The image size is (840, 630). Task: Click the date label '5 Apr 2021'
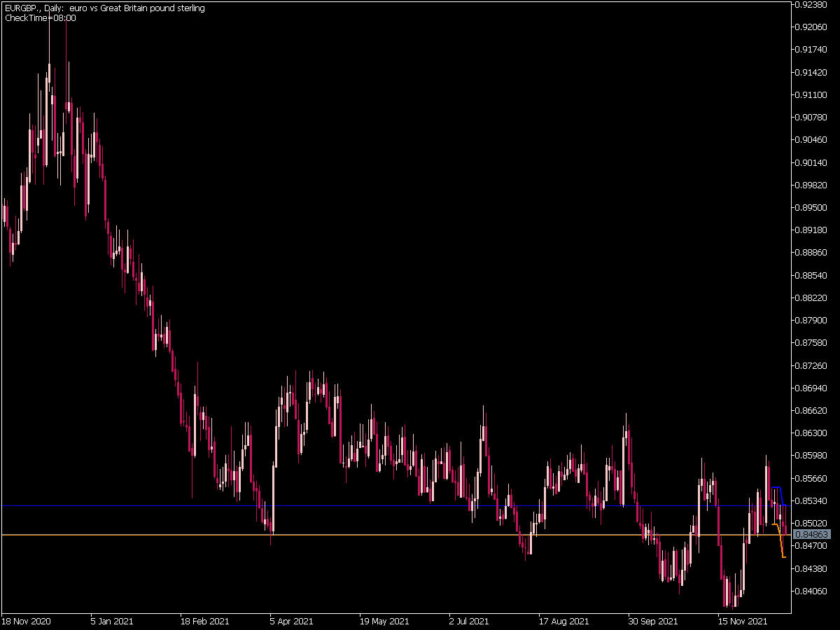click(292, 621)
